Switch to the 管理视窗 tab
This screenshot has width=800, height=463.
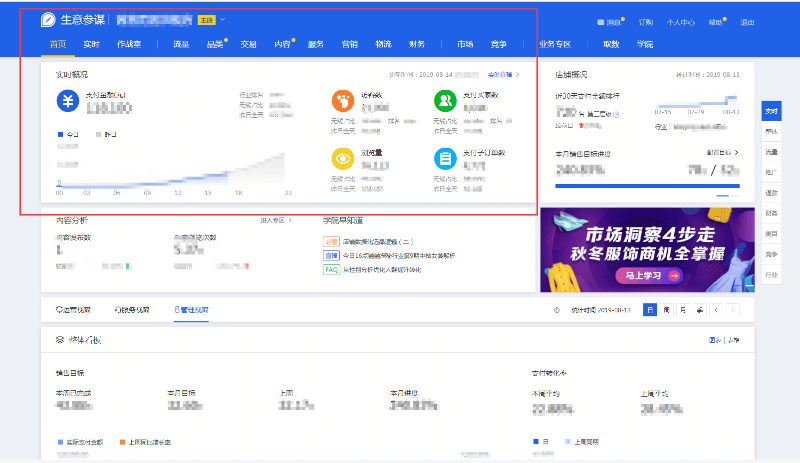[191, 310]
